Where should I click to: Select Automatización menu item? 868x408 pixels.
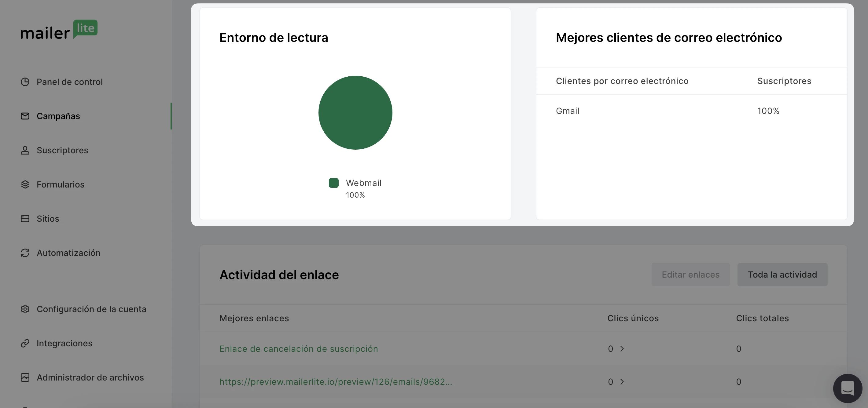(68, 253)
